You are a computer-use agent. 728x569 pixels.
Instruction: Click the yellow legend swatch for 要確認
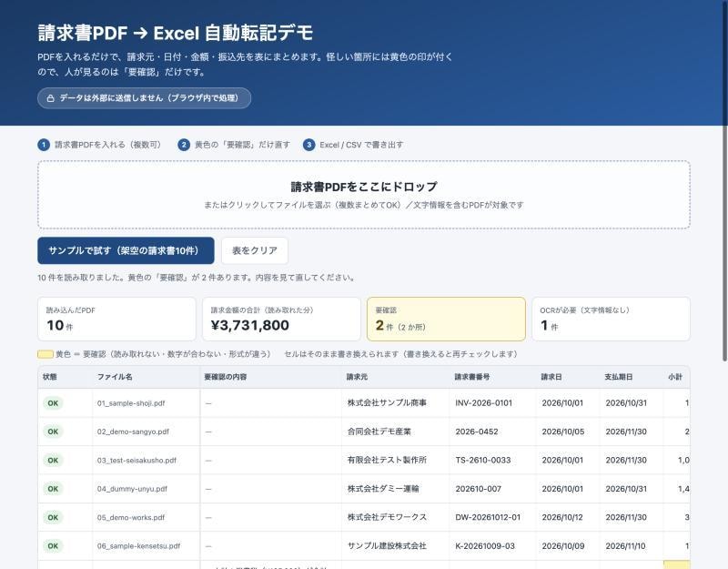[x=45, y=354]
